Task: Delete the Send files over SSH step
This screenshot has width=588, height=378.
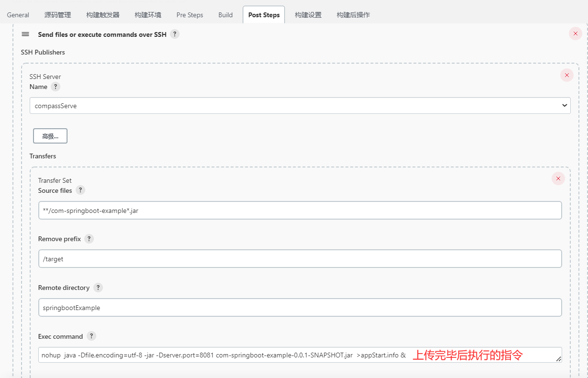Action: [575, 33]
